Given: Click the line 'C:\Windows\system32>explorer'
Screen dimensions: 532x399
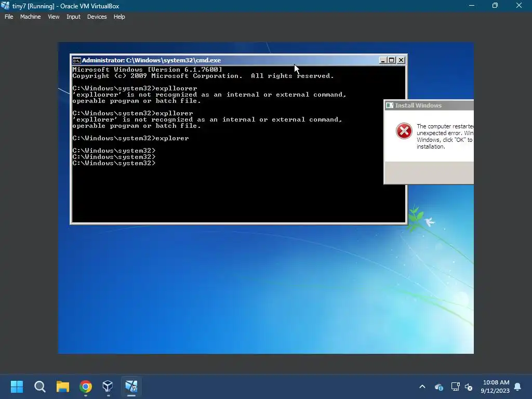Looking at the screenshot, I should click(x=130, y=138).
